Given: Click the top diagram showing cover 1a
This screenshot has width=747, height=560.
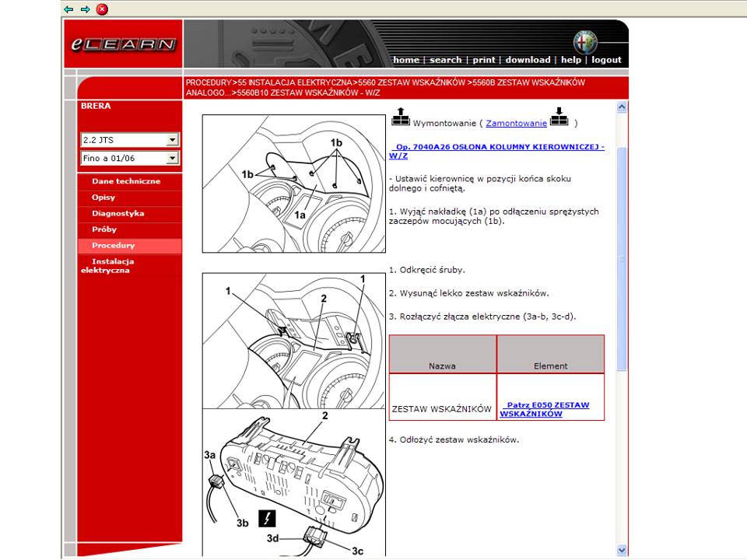Looking at the screenshot, I should coord(294,184).
